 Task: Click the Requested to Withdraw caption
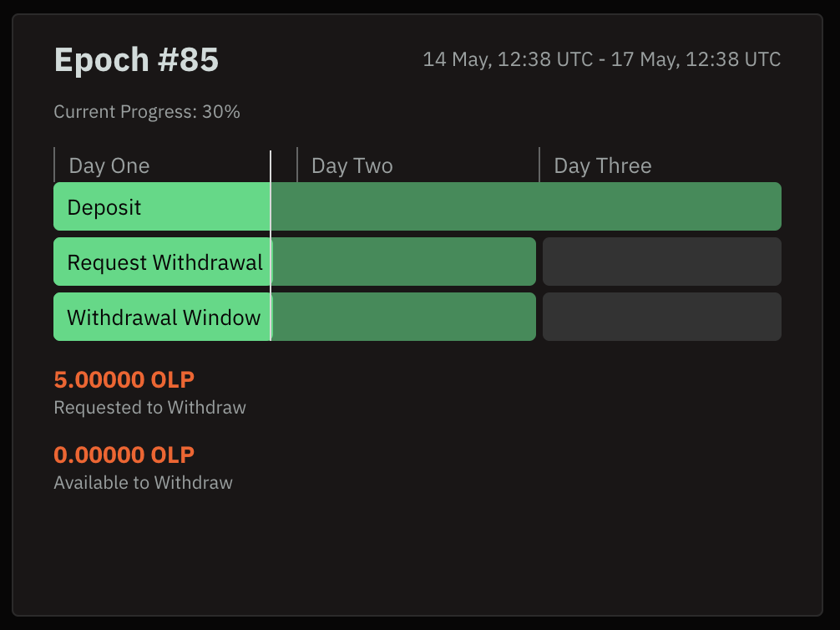tap(150, 408)
